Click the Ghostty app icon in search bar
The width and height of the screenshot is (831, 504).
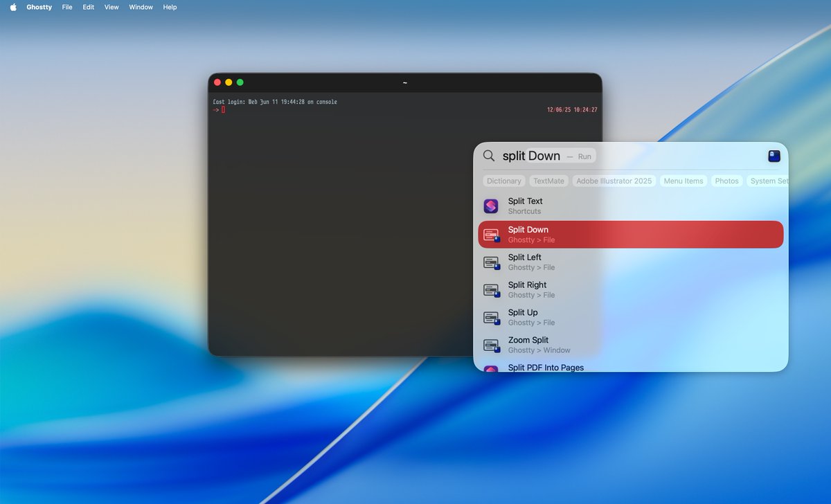[x=774, y=156]
